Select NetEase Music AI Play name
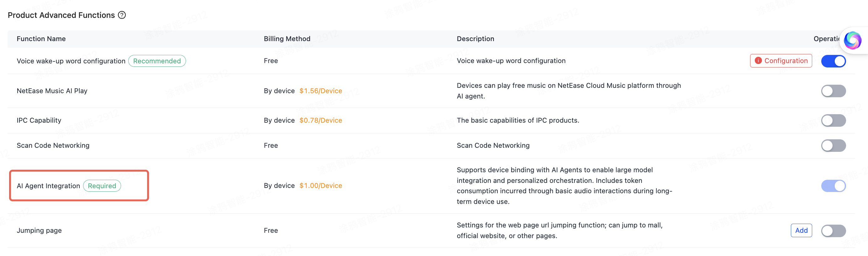The image size is (868, 256). tap(52, 91)
